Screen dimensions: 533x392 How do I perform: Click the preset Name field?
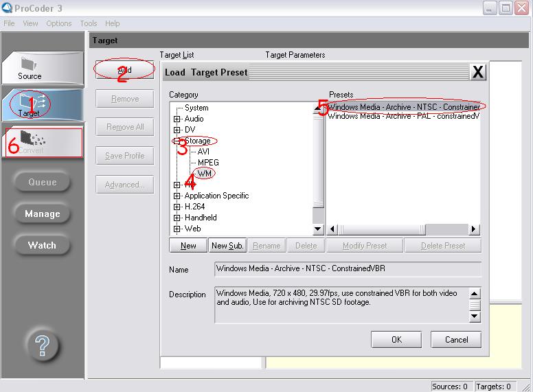pyautogui.click(x=348, y=268)
